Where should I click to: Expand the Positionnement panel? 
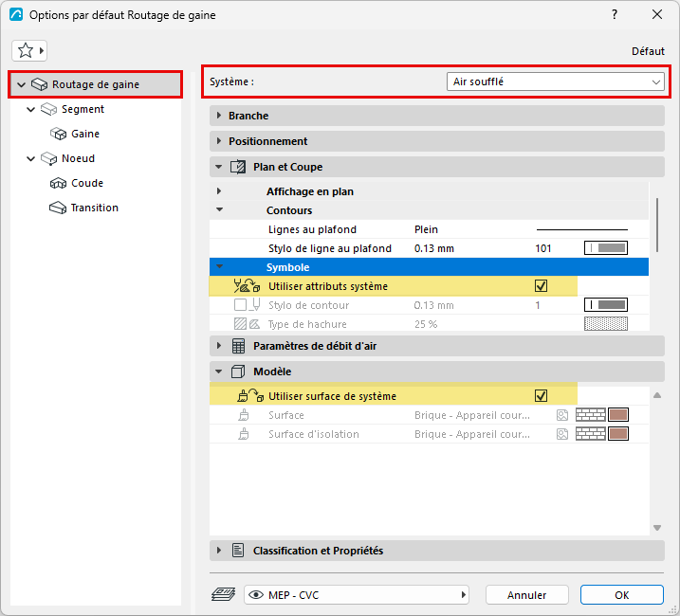[219, 141]
